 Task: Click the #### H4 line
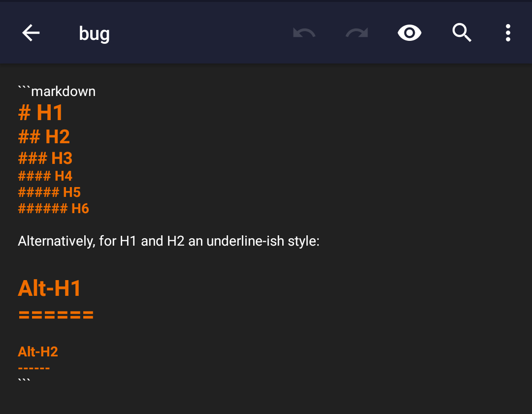click(x=45, y=176)
